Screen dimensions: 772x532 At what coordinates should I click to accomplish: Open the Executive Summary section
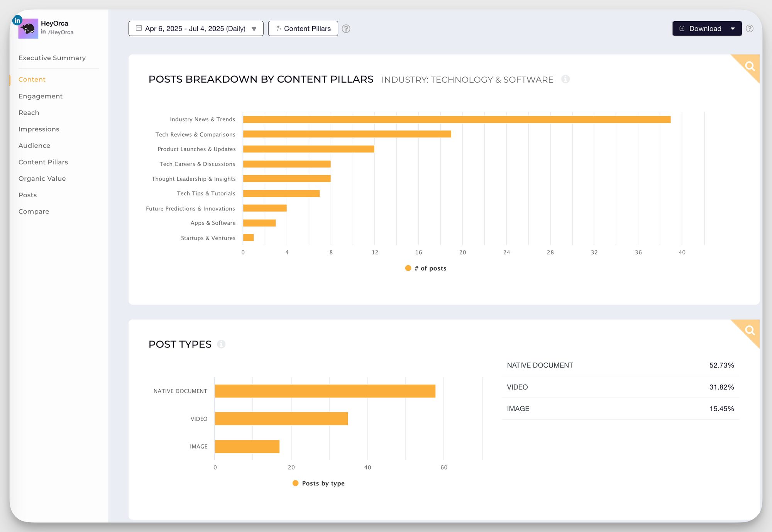52,58
